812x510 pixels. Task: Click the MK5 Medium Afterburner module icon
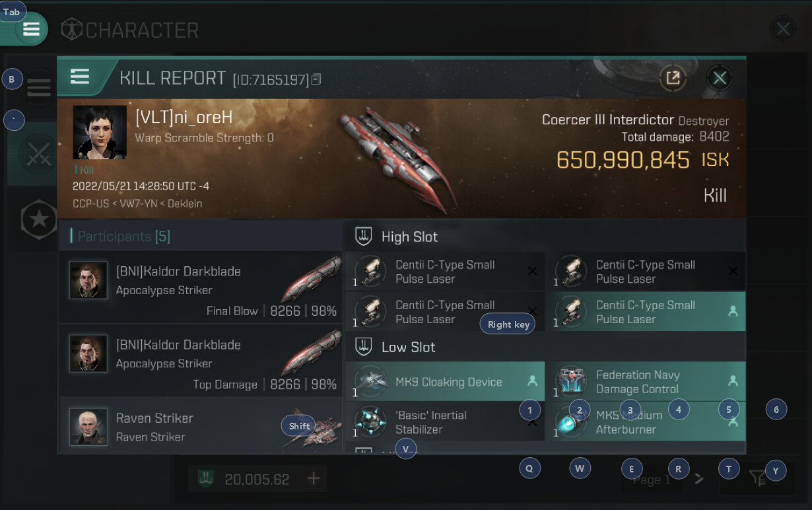(x=572, y=422)
